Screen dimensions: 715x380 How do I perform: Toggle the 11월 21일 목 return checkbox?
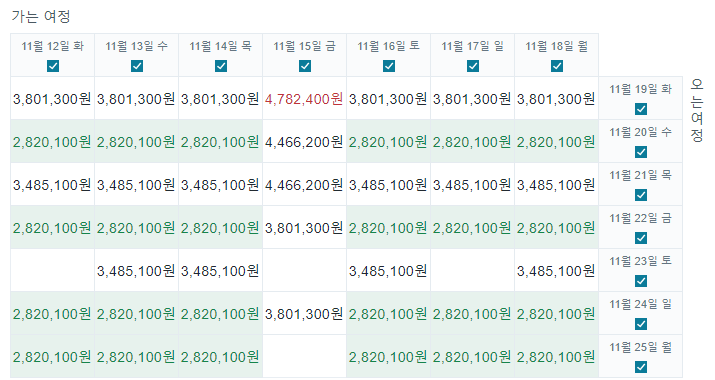[641, 195]
